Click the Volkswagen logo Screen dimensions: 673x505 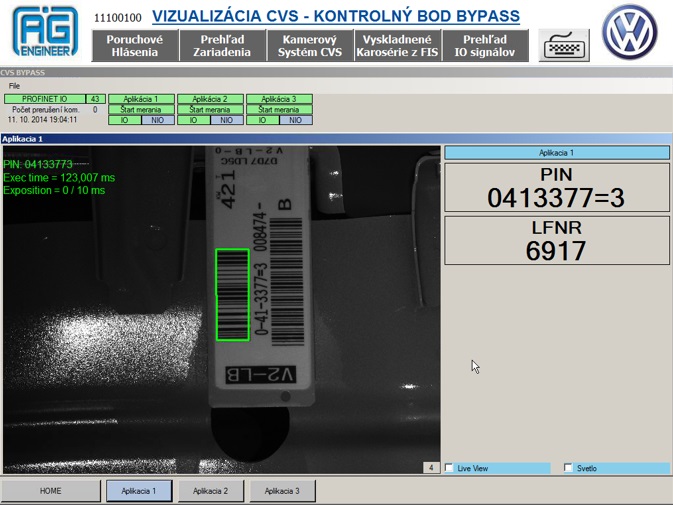pyautogui.click(x=630, y=32)
